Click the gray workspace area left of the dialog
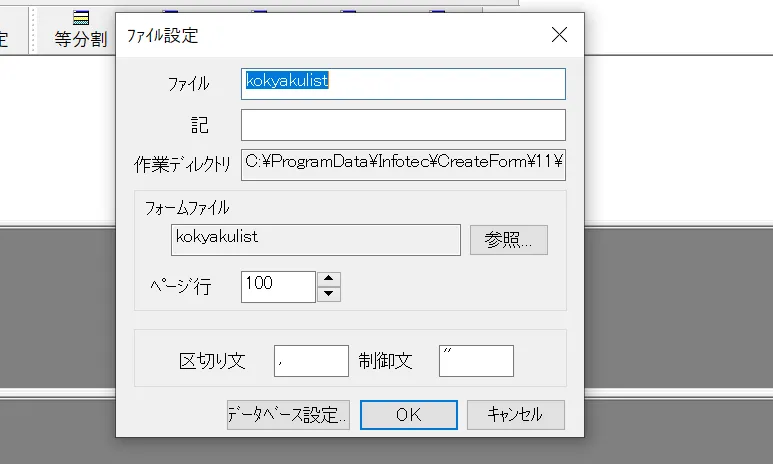The height and width of the screenshot is (464, 773). pyautogui.click(x=55, y=300)
